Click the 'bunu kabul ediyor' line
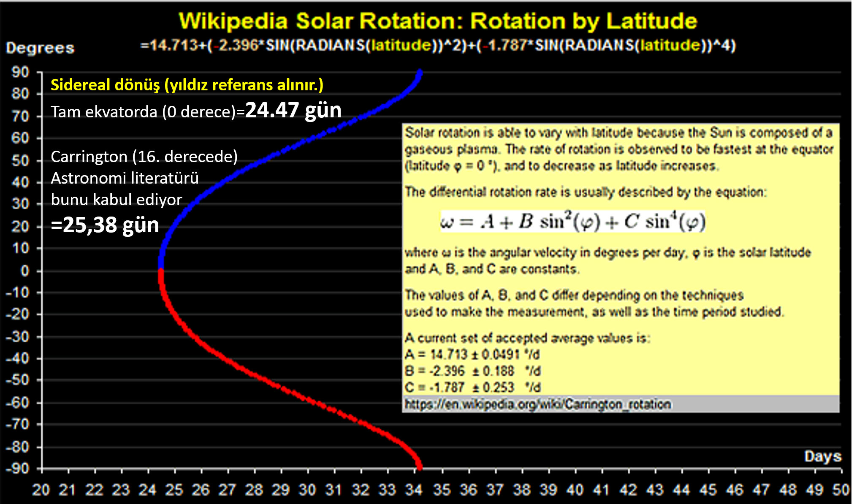The image size is (854, 504). (x=117, y=199)
